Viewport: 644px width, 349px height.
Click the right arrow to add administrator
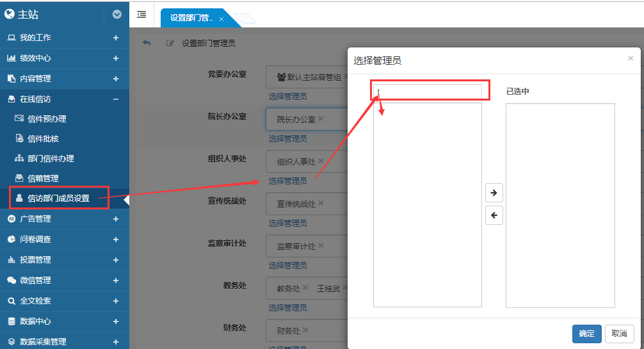[x=494, y=193]
